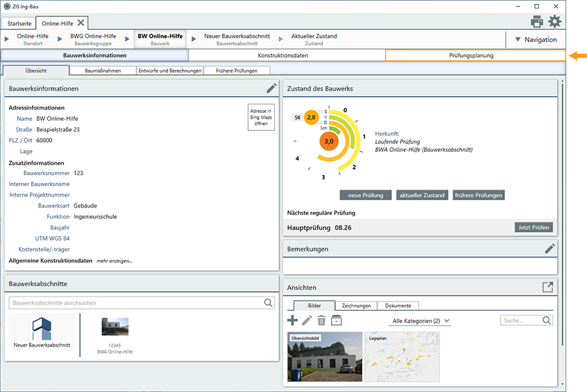Click the archive box icon in Ansichten

coord(336,320)
